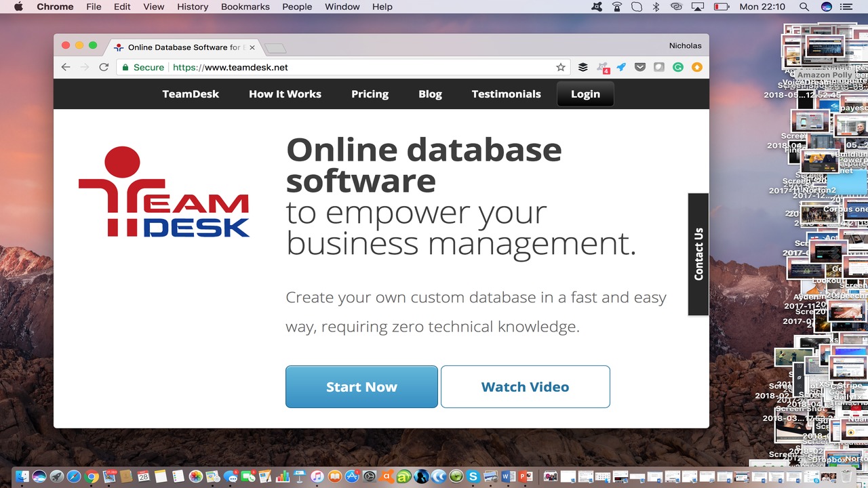Click the orange up-arrow extension icon
Image resolution: width=868 pixels, height=488 pixels.
[696, 67]
